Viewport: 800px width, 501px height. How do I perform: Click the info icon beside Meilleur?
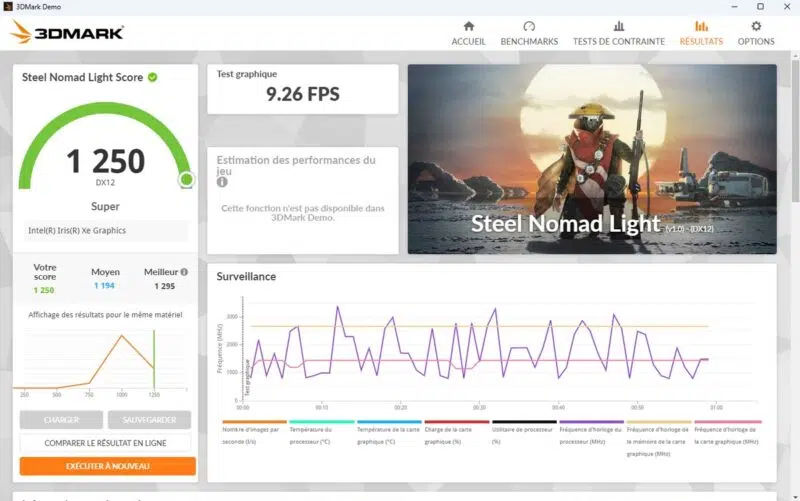(x=184, y=272)
